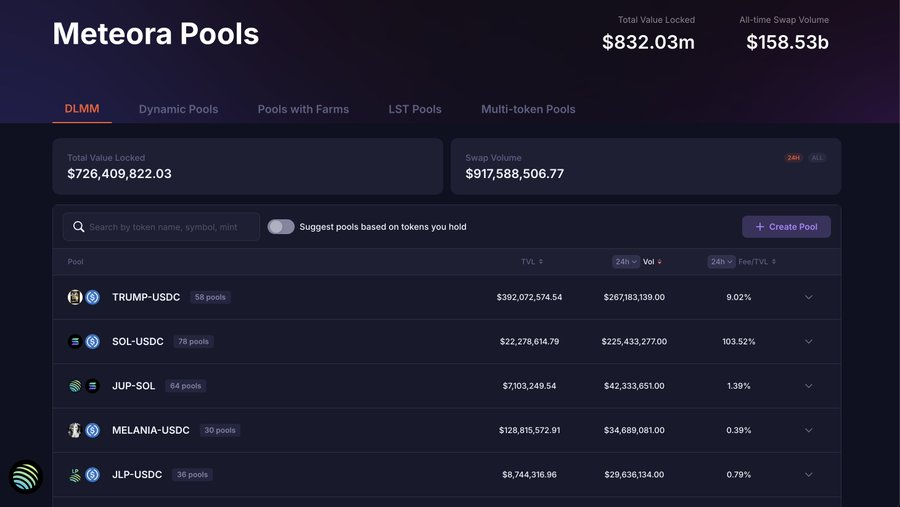900x507 pixels.
Task: Expand the TRUMP-USDC pool row
Action: [x=809, y=297]
